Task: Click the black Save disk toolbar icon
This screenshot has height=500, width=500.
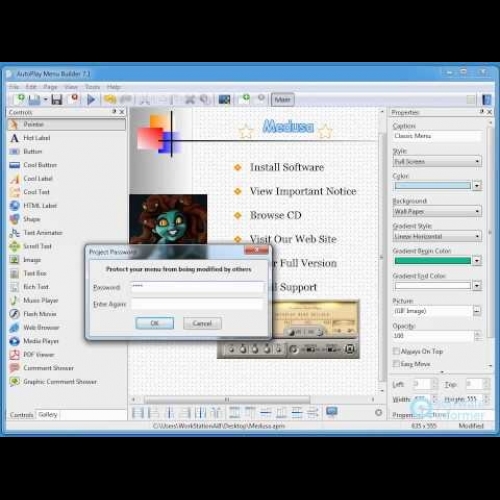Action: [57, 99]
